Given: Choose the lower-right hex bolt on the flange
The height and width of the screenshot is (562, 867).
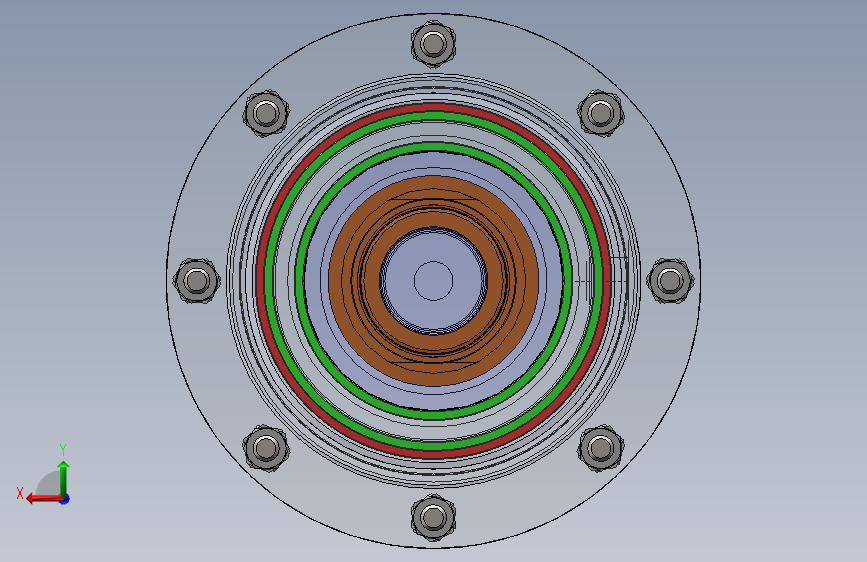Looking at the screenshot, I should click(601, 448).
